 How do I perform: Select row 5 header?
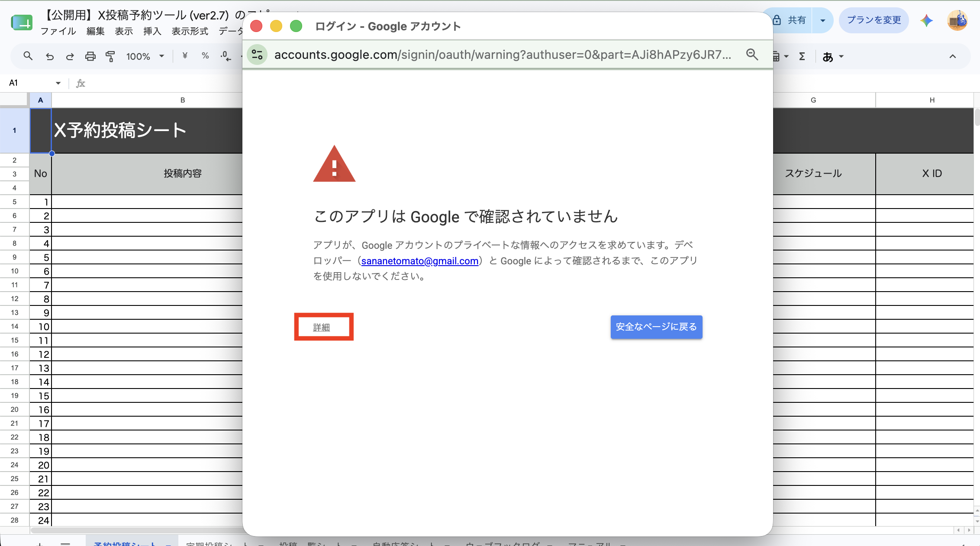(x=14, y=202)
